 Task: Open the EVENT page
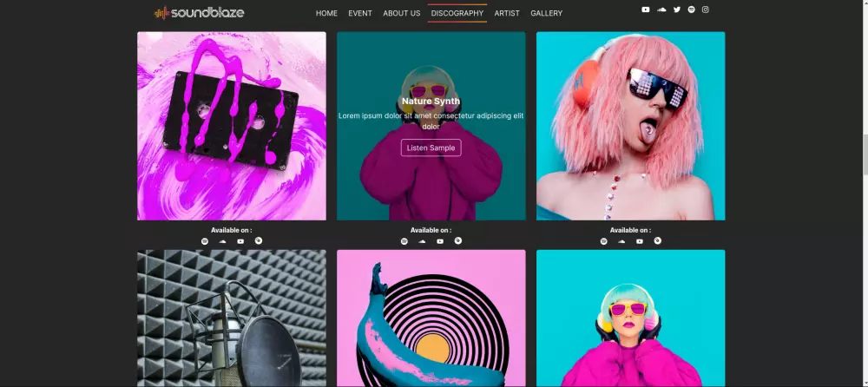pos(360,13)
